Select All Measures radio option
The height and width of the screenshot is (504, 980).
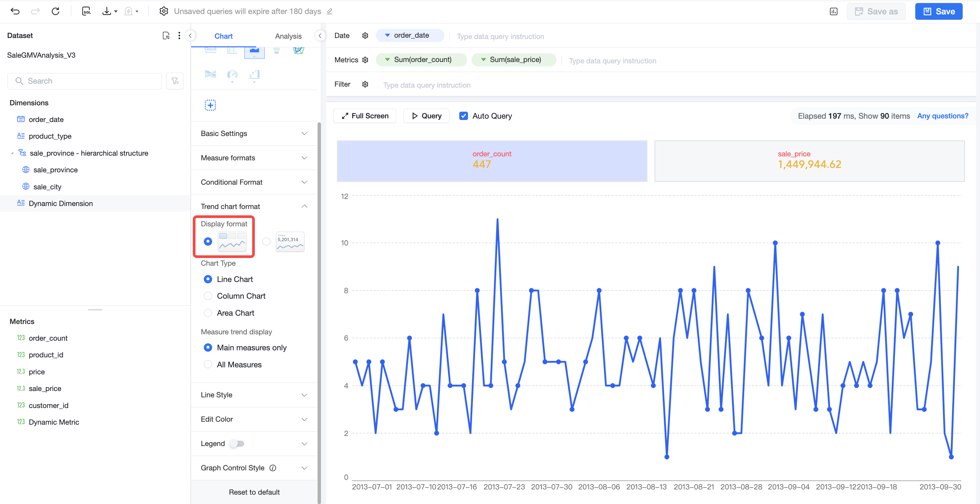[x=208, y=365]
